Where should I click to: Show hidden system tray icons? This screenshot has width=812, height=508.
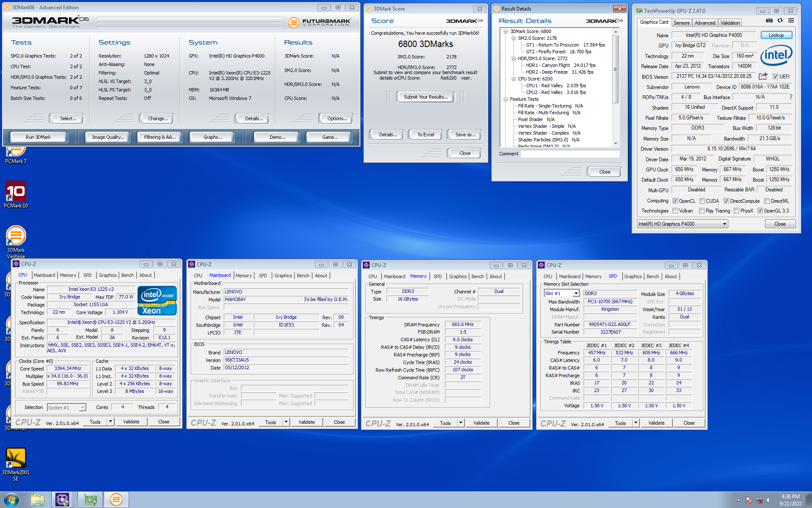[x=738, y=500]
